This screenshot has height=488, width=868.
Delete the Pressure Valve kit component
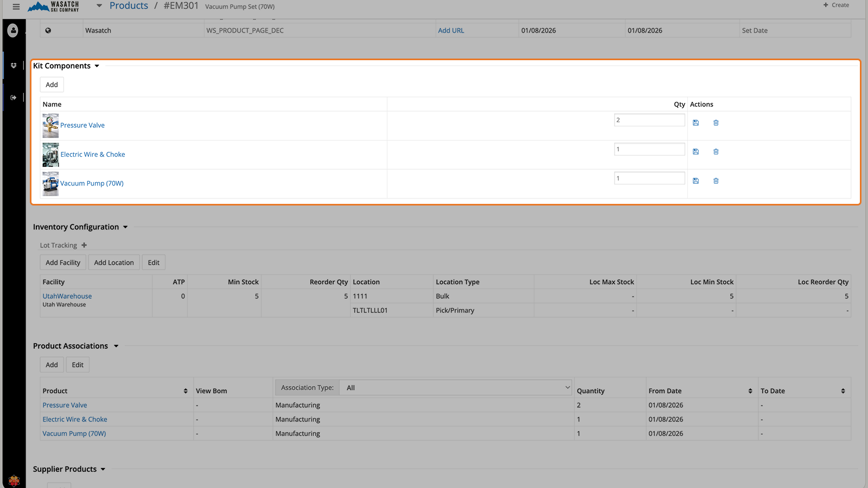[716, 123]
